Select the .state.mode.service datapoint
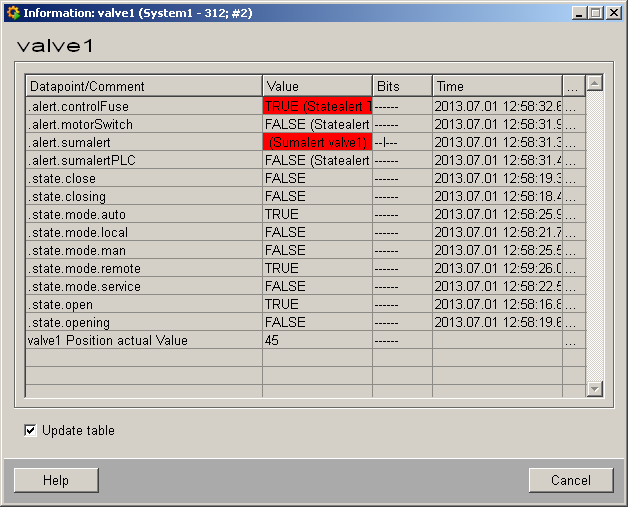Screen dimensions: 628x507 (144, 287)
